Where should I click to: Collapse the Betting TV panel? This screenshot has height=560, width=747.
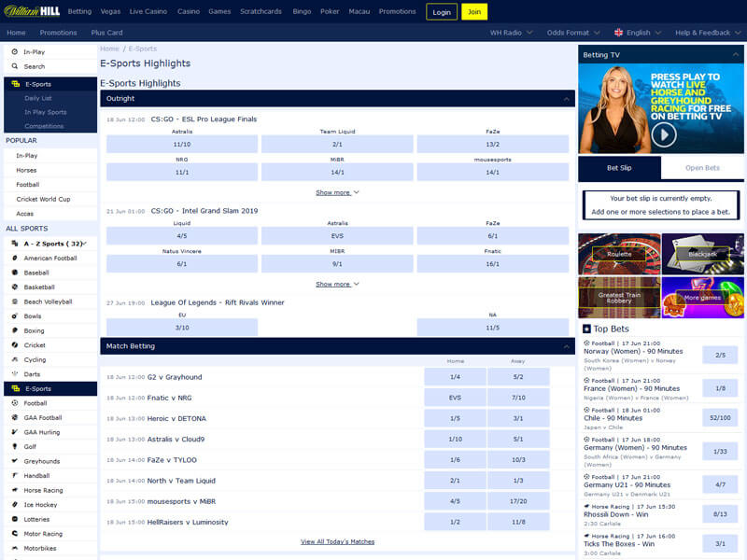[736, 55]
